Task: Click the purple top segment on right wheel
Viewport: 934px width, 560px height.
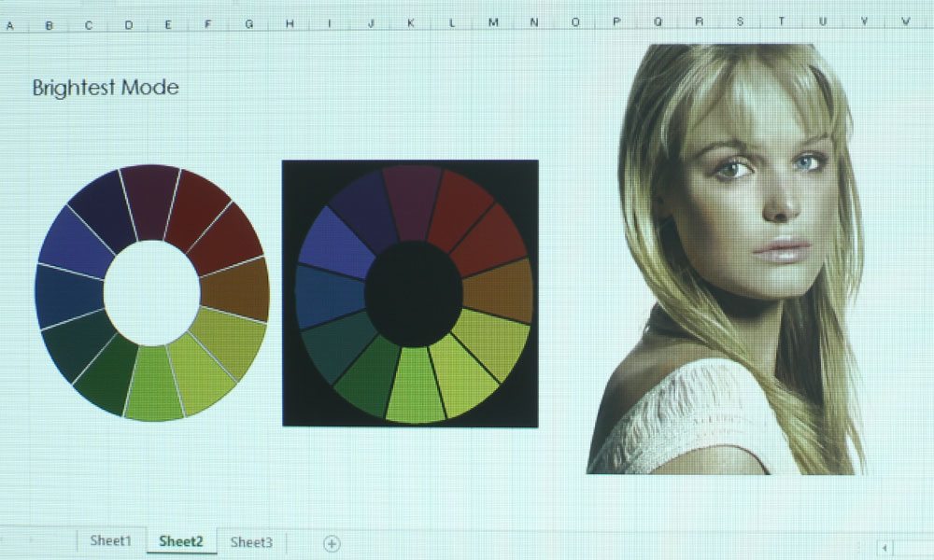Action: click(x=411, y=199)
